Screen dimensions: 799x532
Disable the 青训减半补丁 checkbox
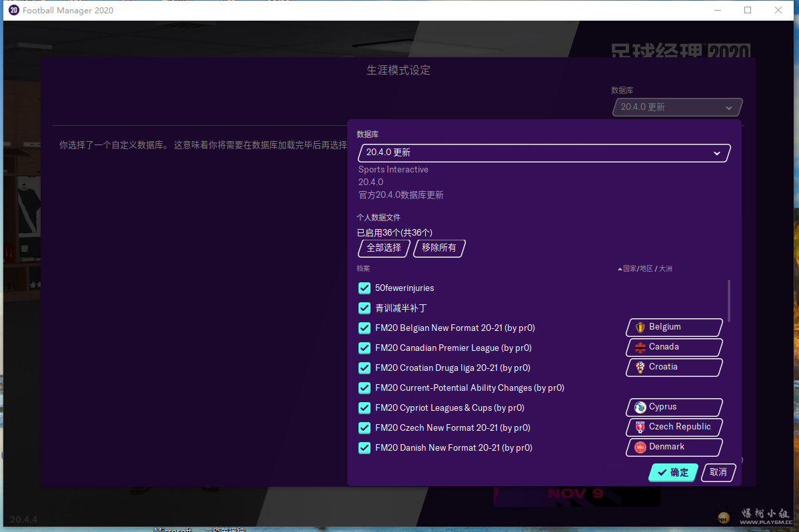365,308
